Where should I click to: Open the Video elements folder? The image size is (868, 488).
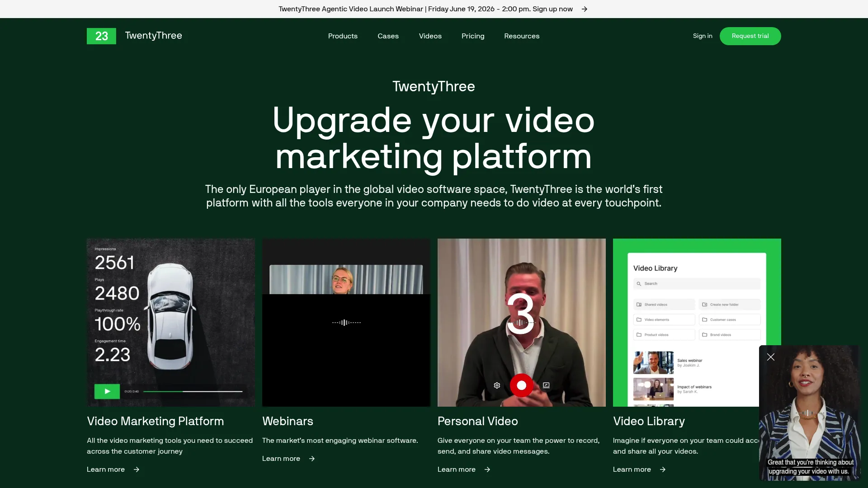click(664, 319)
